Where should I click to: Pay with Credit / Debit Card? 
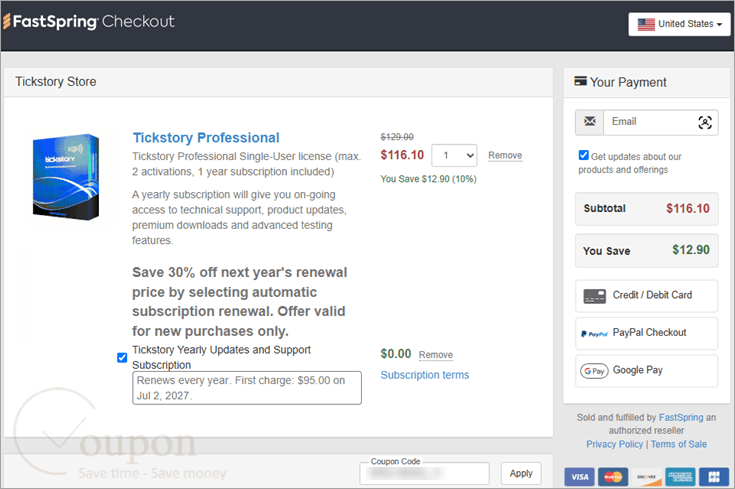pyautogui.click(x=646, y=296)
